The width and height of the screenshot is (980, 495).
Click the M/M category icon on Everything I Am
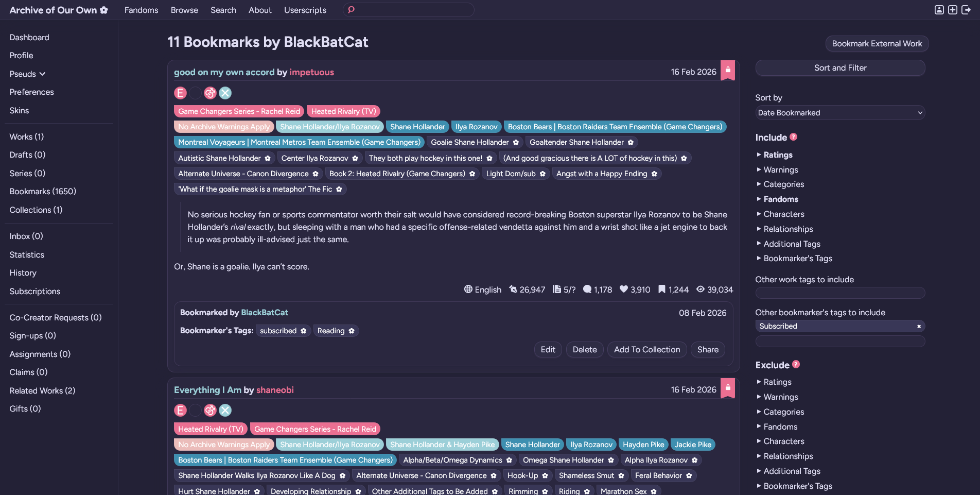point(210,410)
